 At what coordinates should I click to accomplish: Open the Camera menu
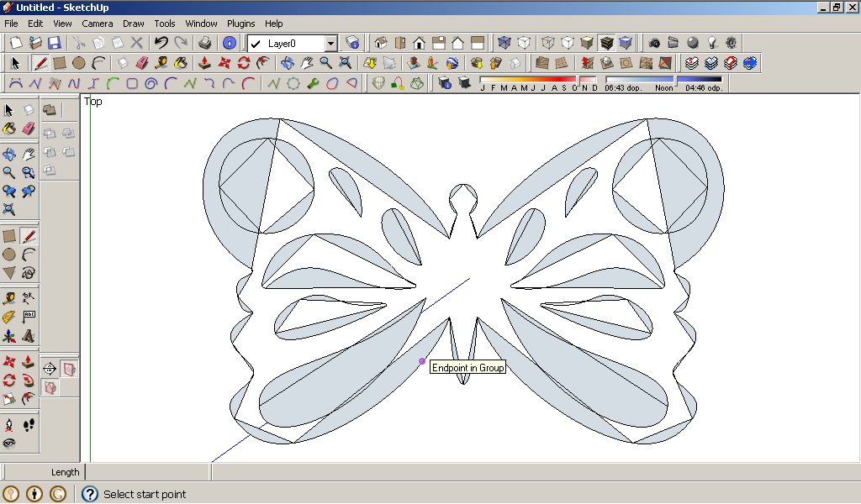click(98, 24)
